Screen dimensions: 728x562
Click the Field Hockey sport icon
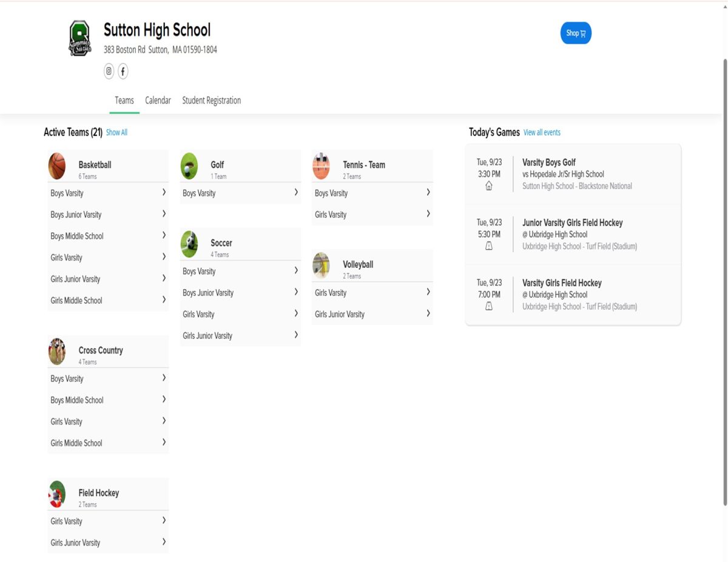(x=57, y=494)
